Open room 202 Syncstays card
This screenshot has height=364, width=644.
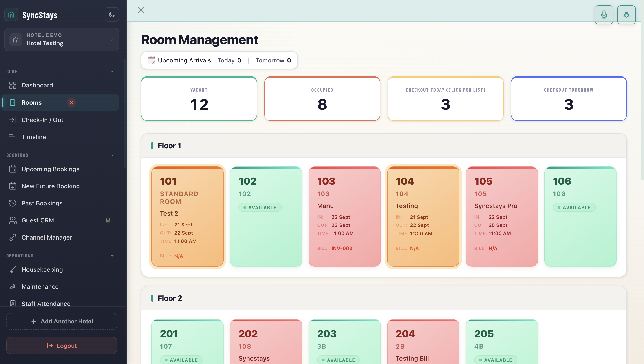coord(266,342)
